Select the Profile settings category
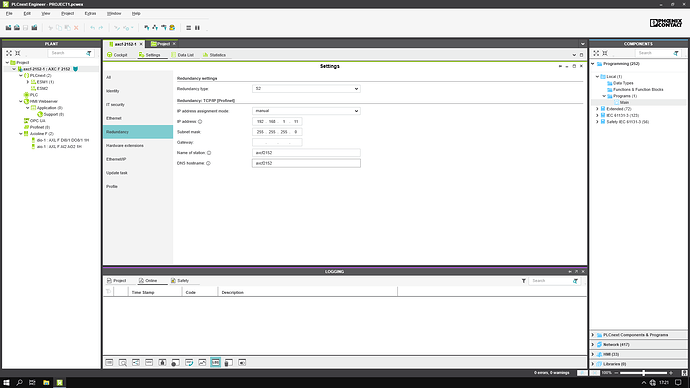The height and width of the screenshot is (388, 690). coord(138,187)
